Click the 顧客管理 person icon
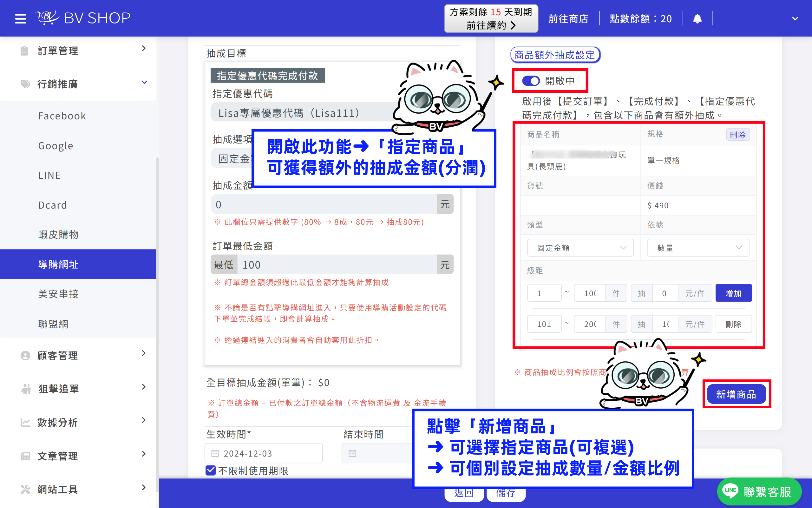 pyautogui.click(x=25, y=355)
